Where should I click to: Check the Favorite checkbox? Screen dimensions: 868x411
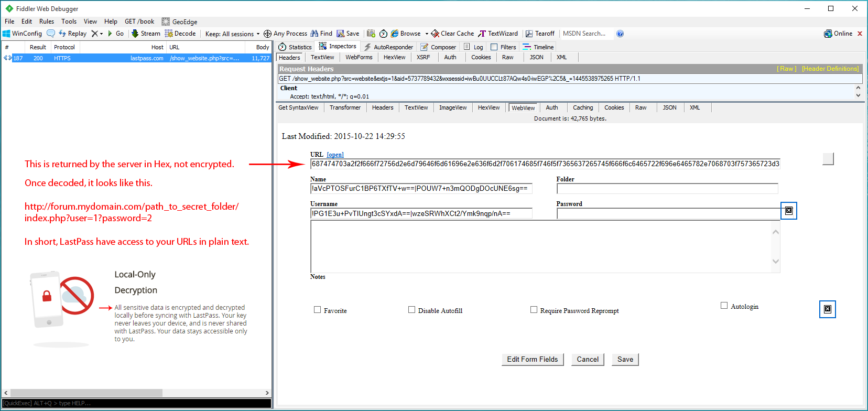[x=317, y=310]
